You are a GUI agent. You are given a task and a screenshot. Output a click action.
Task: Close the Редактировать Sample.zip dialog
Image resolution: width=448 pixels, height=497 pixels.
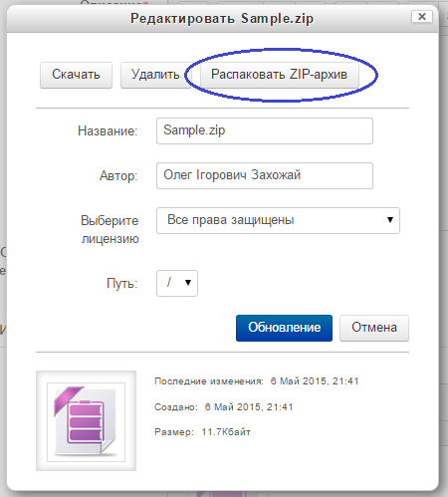[422, 17]
